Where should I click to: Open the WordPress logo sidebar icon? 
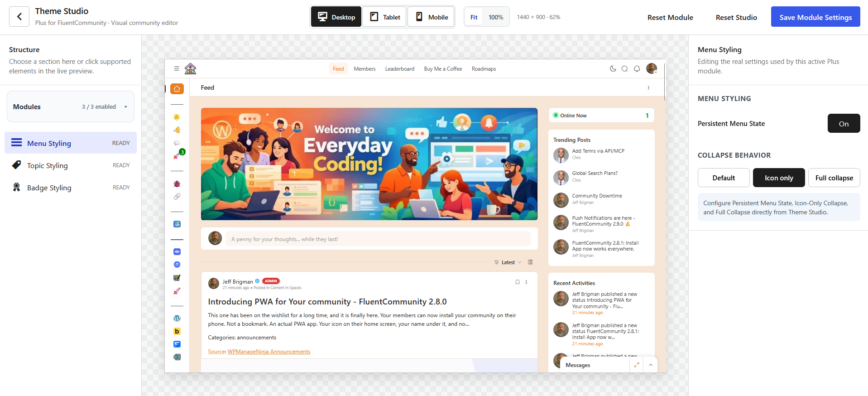click(177, 318)
